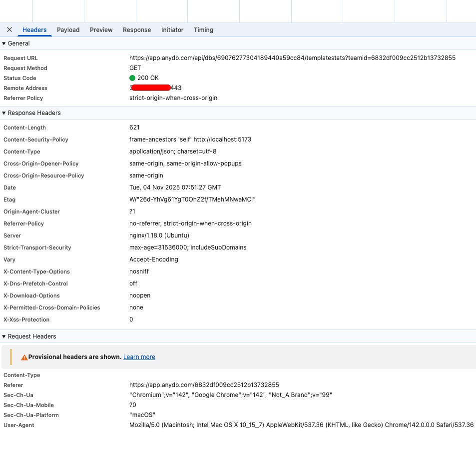Click the Strict-Transport-Security header value
This screenshot has width=476, height=450.
pyautogui.click(x=188, y=247)
